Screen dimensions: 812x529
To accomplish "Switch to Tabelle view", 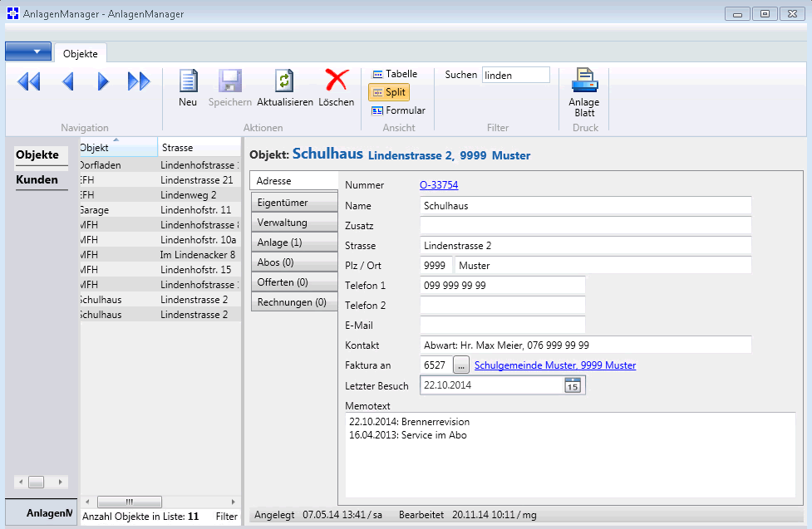I will (395, 74).
